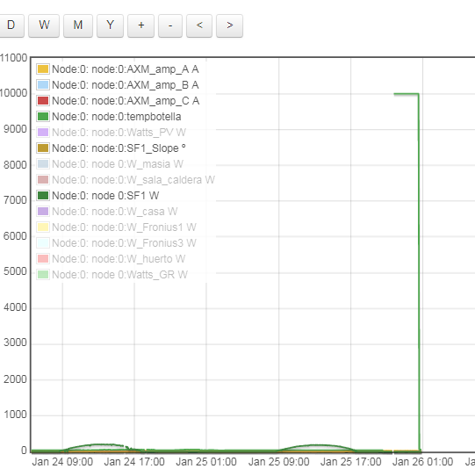
Task: Click the W_Fronius3 pale cyan swatch
Action: pos(43,242)
